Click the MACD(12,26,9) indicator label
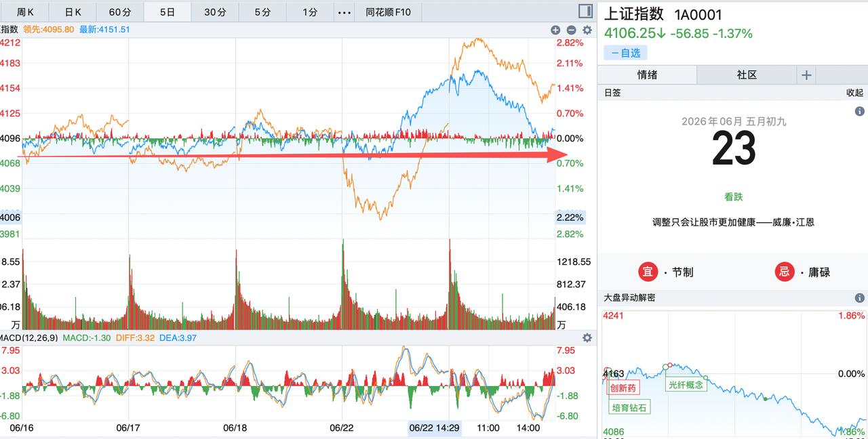This screenshot has width=868, height=439. tap(29, 337)
